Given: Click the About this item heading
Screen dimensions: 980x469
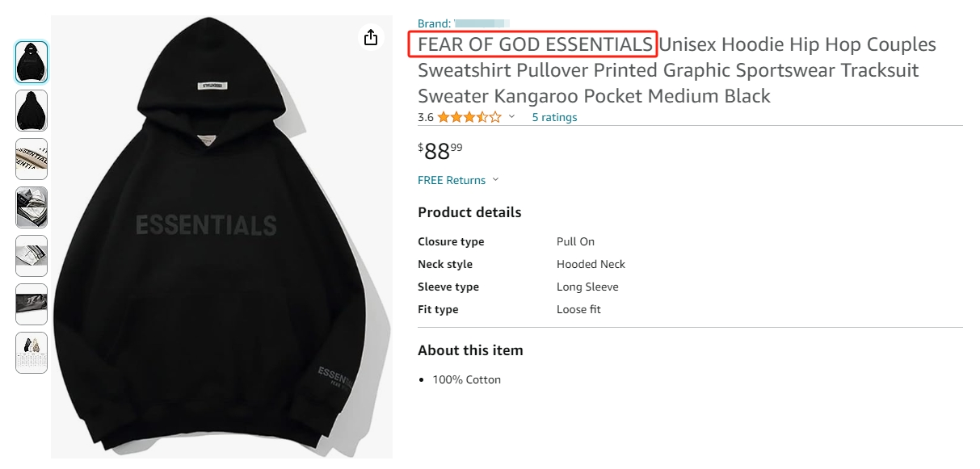Looking at the screenshot, I should coord(470,350).
